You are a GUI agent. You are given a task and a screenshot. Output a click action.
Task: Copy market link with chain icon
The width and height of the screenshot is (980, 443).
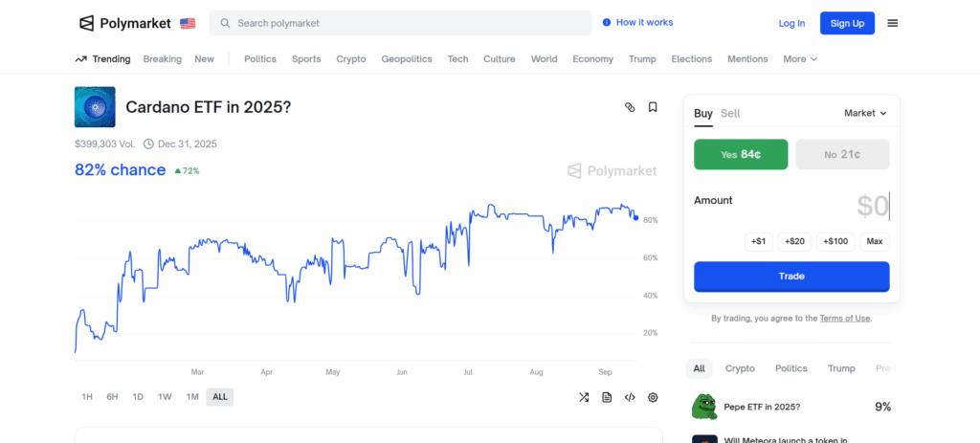(630, 107)
